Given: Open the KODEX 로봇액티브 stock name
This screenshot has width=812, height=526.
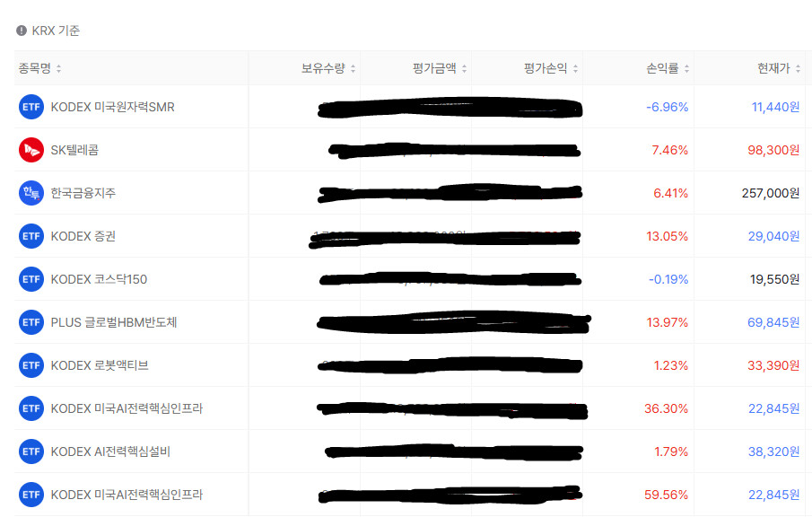Looking at the screenshot, I should [x=100, y=365].
